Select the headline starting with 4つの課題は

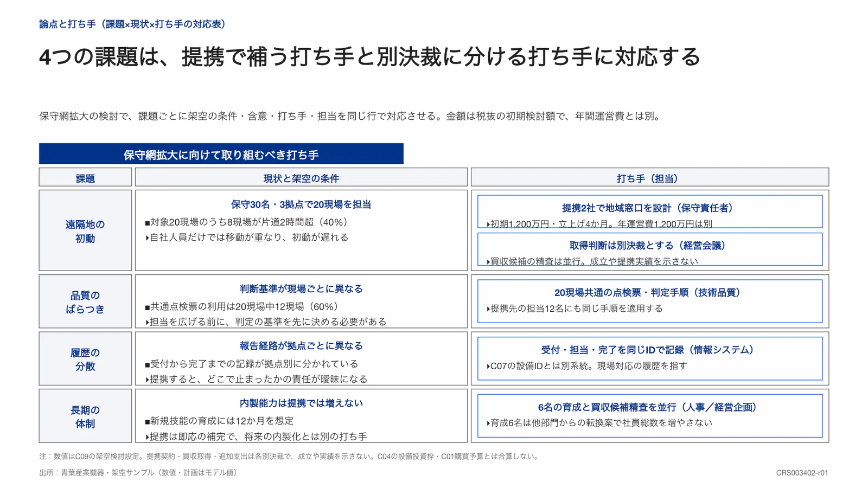(370, 57)
